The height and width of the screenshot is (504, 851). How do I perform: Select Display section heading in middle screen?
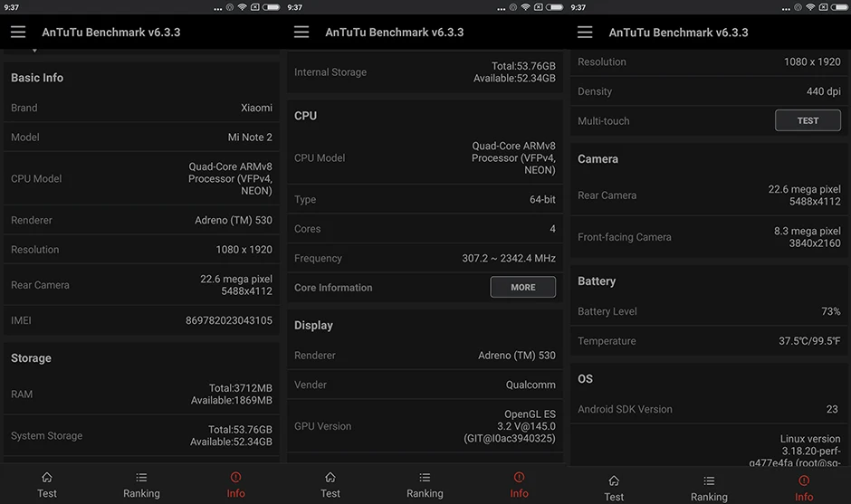313,325
